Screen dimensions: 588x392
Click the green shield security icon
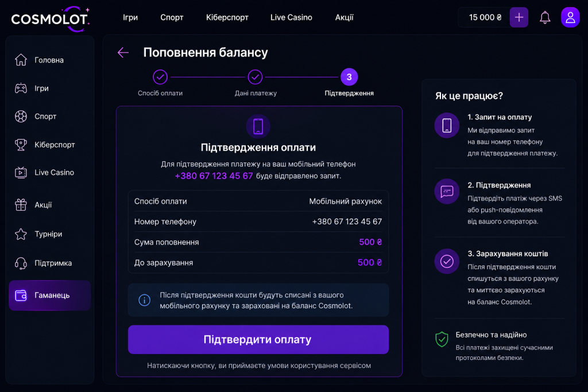[x=442, y=339]
